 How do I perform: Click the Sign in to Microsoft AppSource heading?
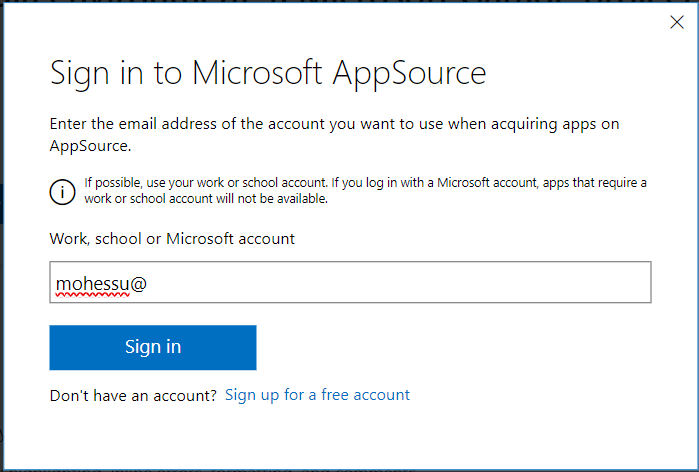pos(268,73)
